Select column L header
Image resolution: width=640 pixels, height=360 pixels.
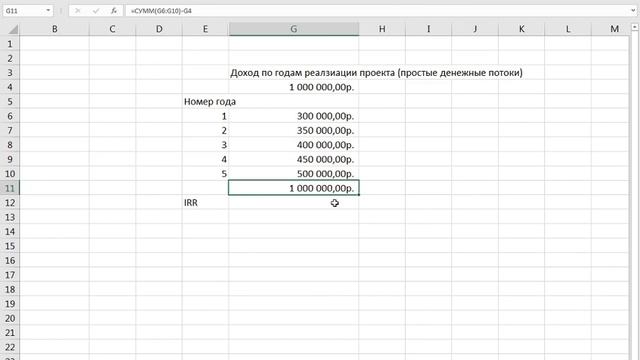pos(568,29)
